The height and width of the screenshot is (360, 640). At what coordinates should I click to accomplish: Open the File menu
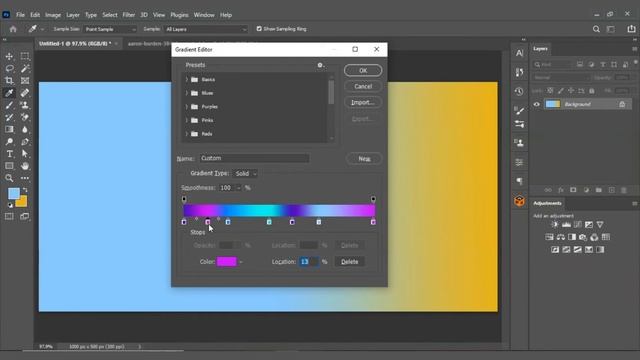tap(20, 15)
